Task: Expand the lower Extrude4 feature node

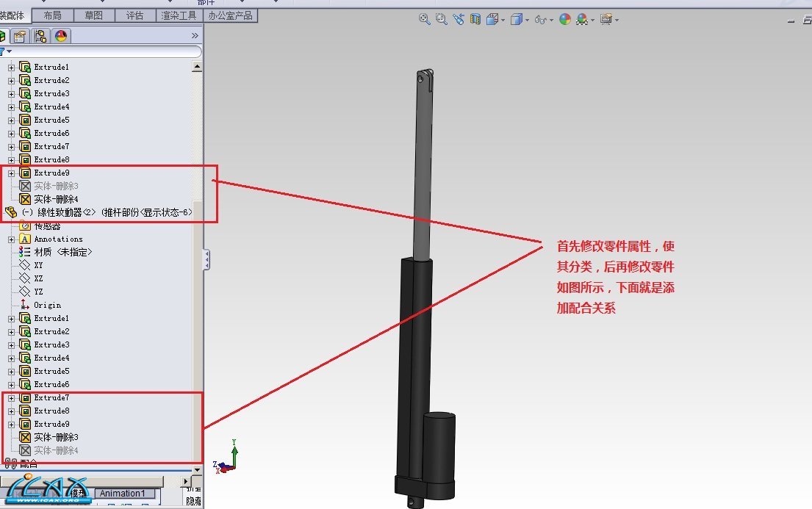Action: 12,358
